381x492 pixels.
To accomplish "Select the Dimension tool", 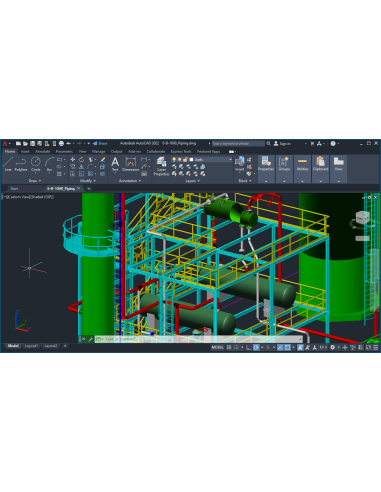I will pos(130,164).
